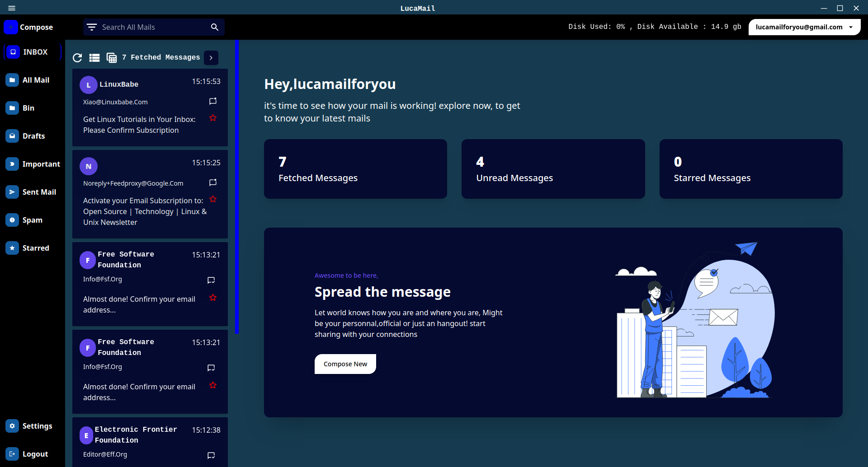Refresh the fetched messages list
This screenshot has height=467, width=868.
(77, 58)
